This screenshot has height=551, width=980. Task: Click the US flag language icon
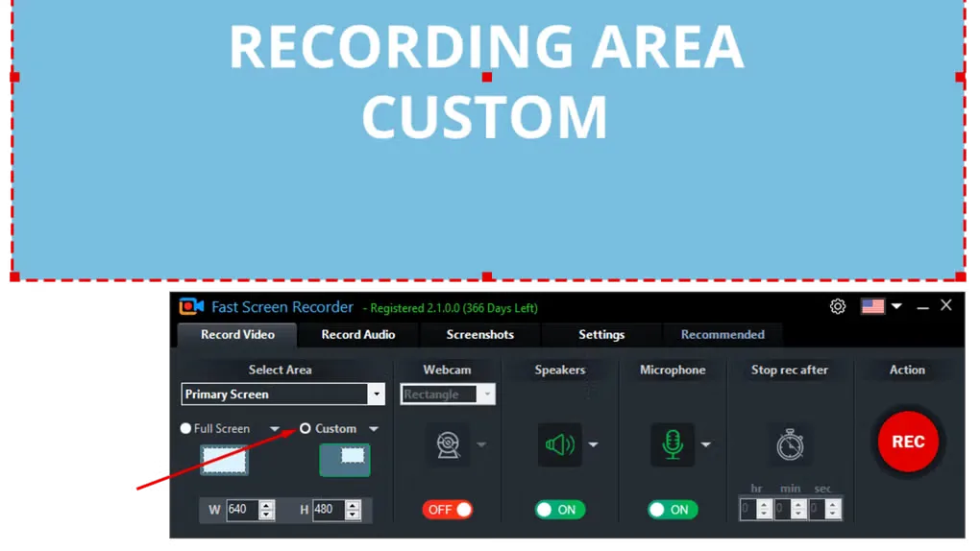coord(872,306)
